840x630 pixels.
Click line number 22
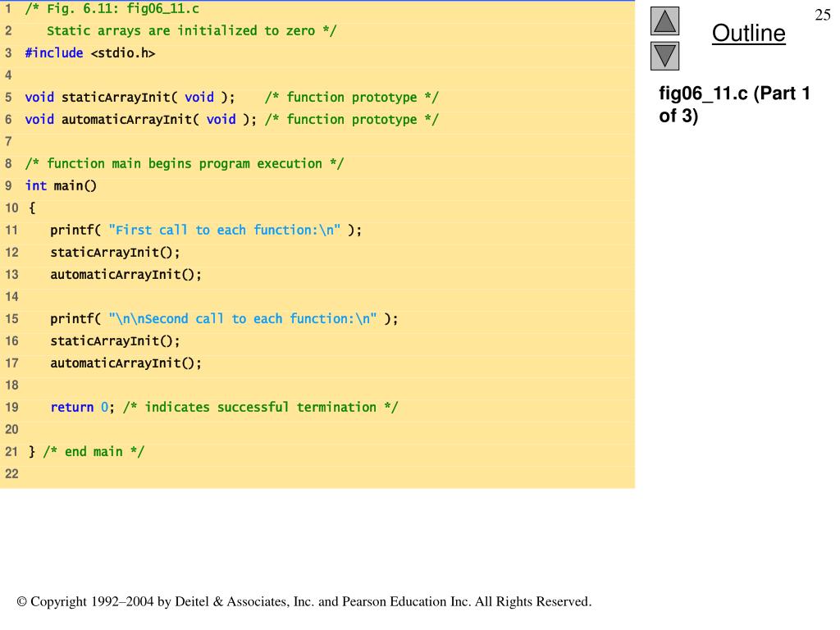[11, 474]
